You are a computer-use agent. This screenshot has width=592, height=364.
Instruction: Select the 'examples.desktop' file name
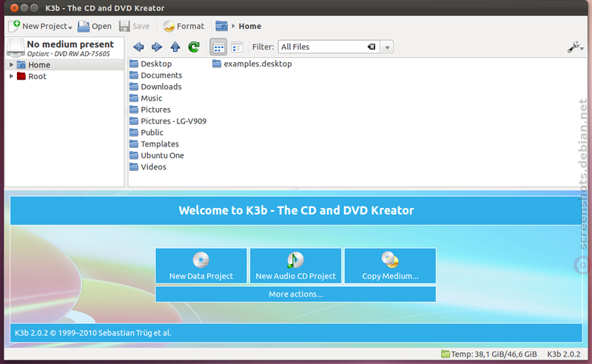point(258,64)
